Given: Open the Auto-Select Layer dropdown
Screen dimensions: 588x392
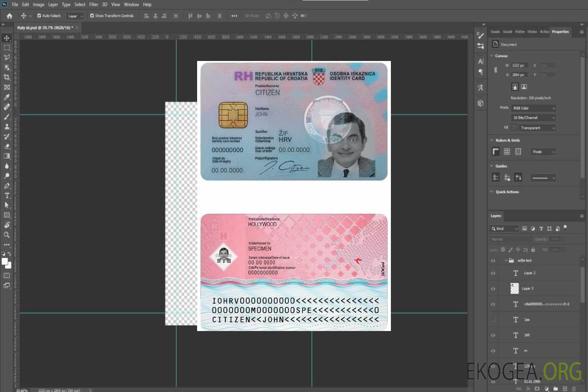Looking at the screenshot, I should pos(75,16).
